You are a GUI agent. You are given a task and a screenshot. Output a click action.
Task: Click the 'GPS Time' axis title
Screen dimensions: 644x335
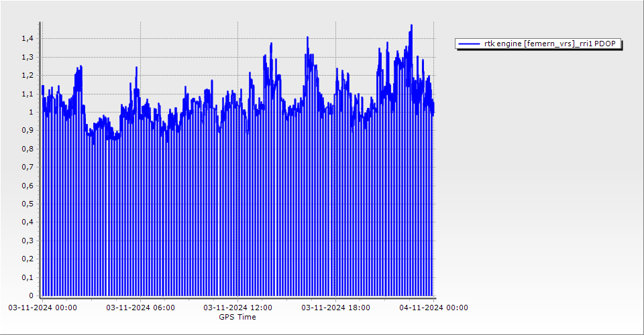point(237,317)
